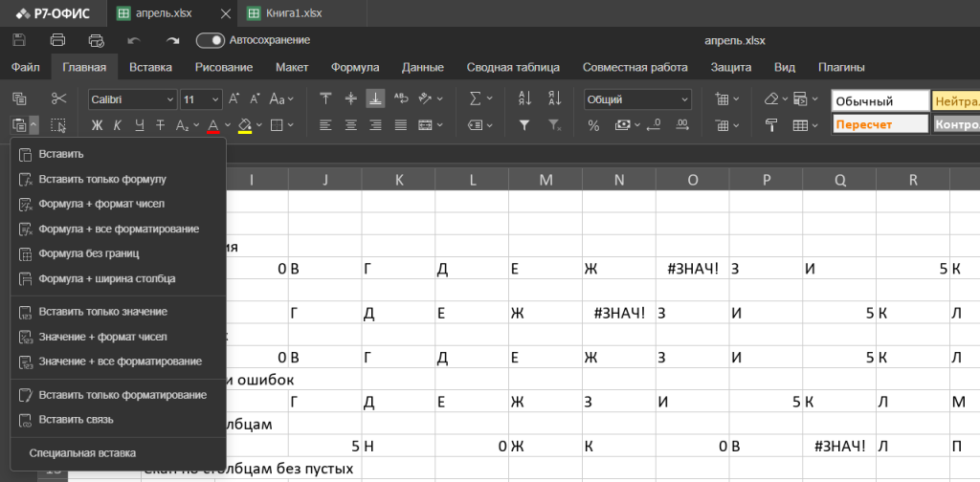This screenshot has height=482, width=980.
Task: Click the Cut scissors icon
Action: coord(58,99)
